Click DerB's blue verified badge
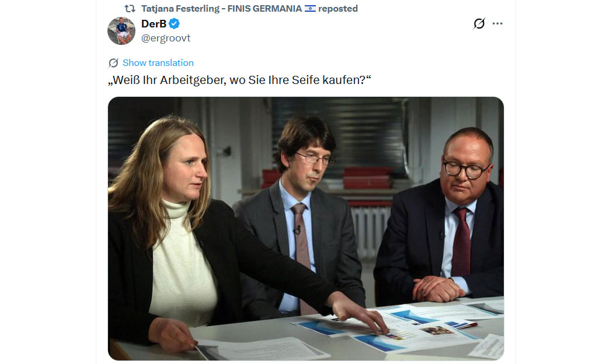The width and height of the screenshot is (613, 364). click(x=175, y=24)
